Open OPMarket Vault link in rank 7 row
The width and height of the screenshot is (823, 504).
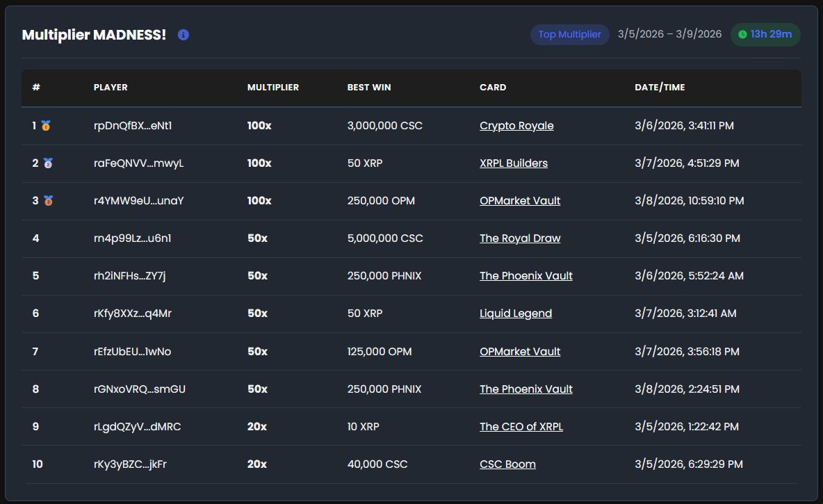520,351
